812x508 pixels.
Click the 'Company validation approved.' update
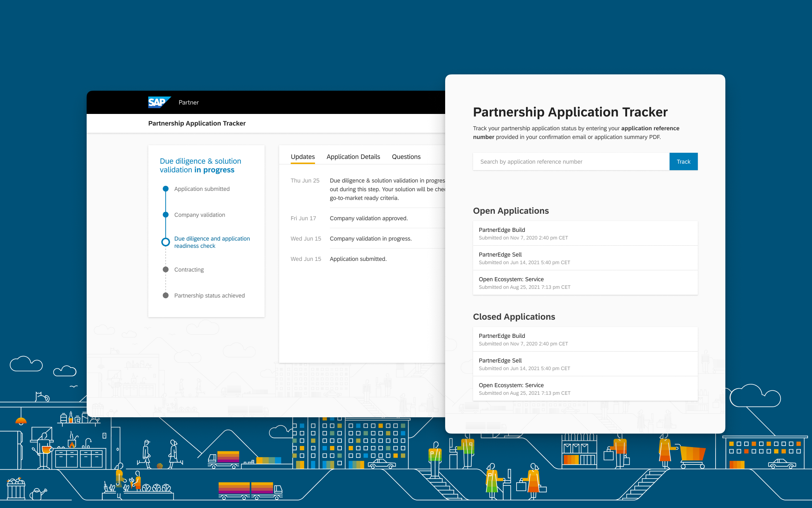click(369, 218)
